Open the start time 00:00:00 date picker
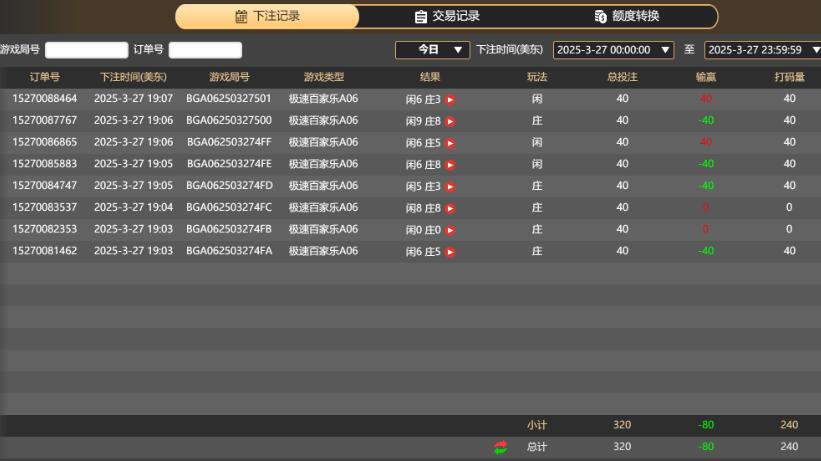Image resolution: width=821 pixels, height=461 pixels. [614, 49]
